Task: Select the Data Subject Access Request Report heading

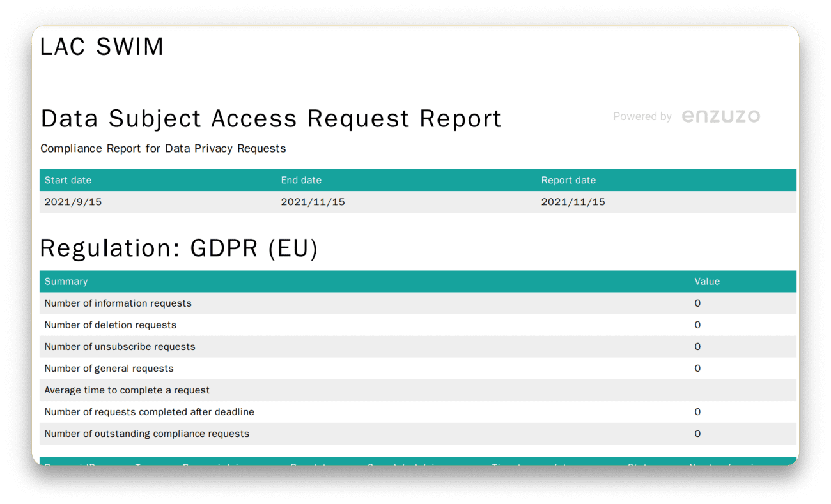Action: [271, 119]
